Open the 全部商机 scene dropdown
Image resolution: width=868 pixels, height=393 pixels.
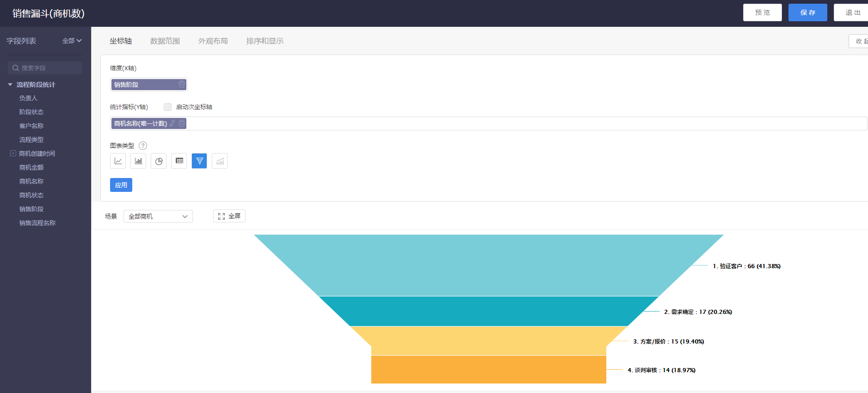(158, 216)
